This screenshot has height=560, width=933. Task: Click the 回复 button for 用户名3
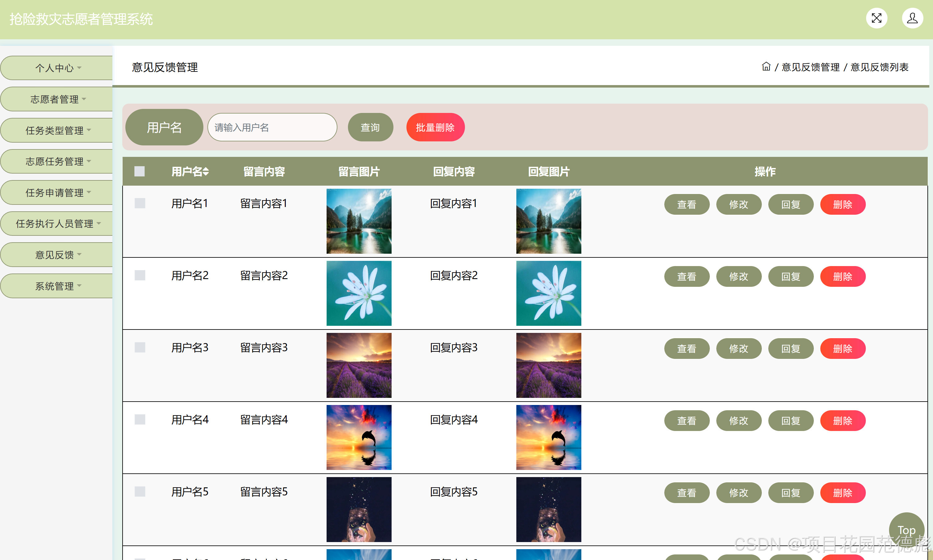[x=791, y=348]
